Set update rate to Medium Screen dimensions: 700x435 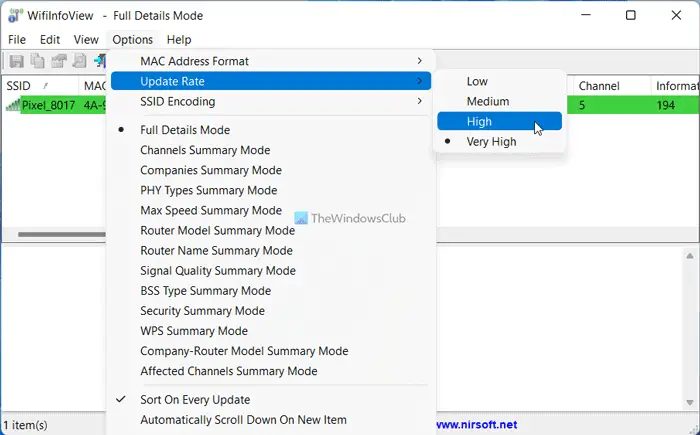tap(499, 101)
